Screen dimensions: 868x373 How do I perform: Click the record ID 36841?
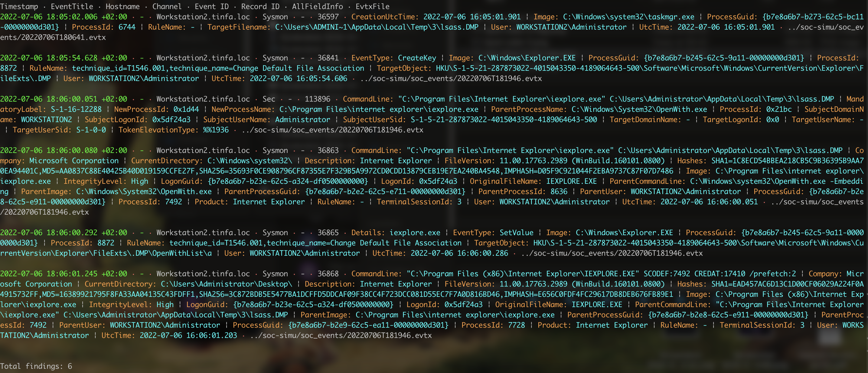[x=328, y=58]
